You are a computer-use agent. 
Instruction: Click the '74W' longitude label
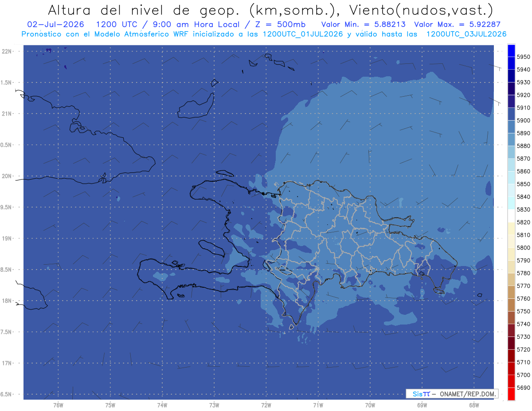tap(162, 405)
